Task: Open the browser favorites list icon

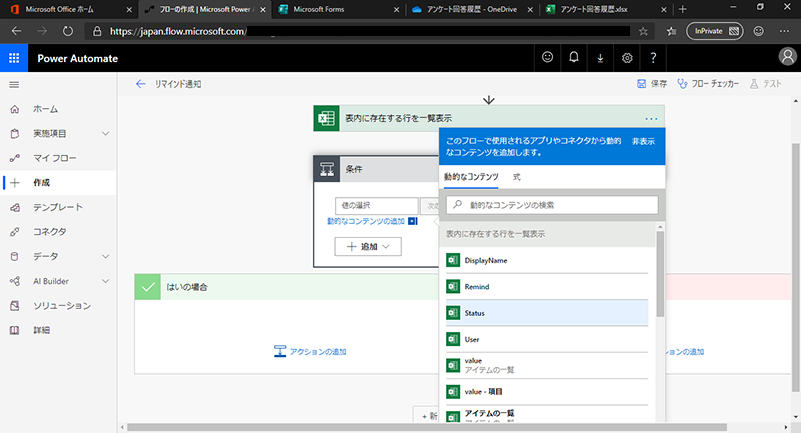Action: (671, 31)
